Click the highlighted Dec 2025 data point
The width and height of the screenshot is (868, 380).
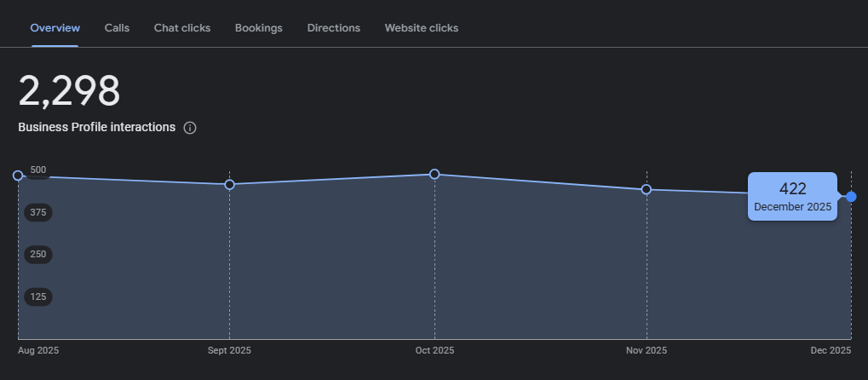851,197
